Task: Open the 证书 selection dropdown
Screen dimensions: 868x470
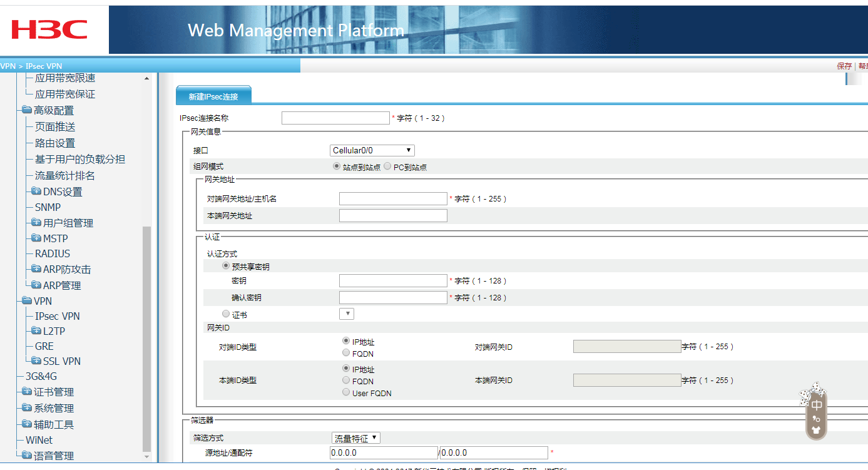Action: 347,314
